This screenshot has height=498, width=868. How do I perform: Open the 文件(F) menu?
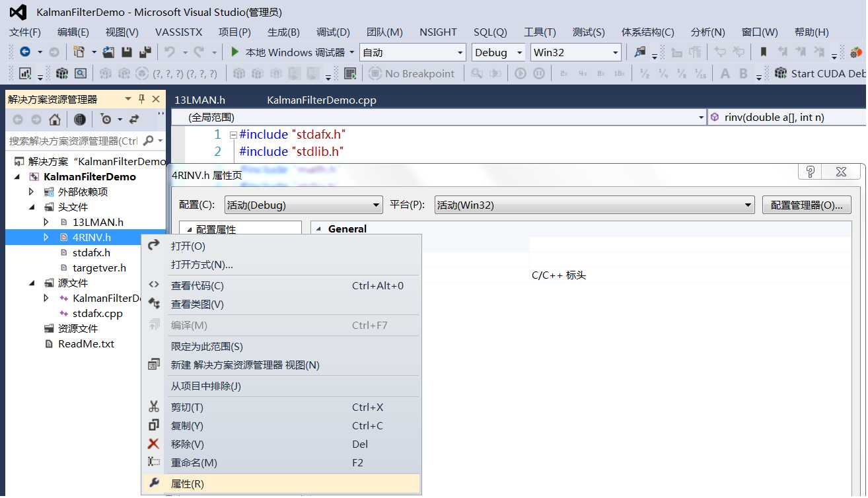[25, 32]
